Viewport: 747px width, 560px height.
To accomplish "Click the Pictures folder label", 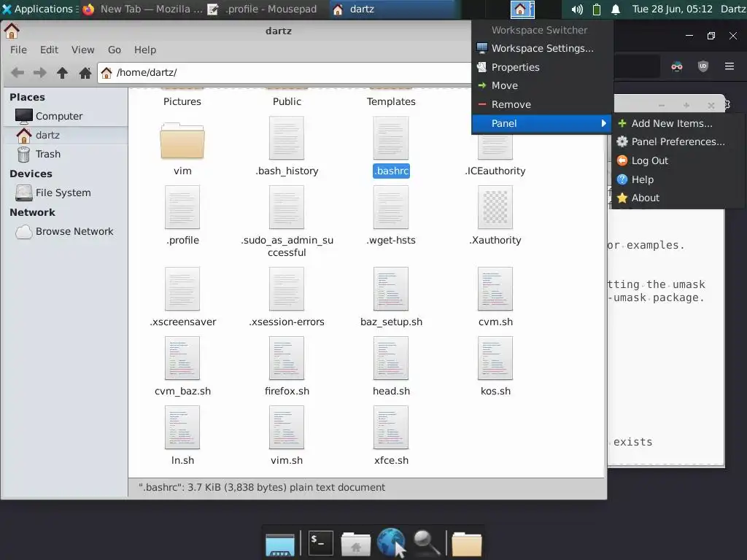I will 182,101.
